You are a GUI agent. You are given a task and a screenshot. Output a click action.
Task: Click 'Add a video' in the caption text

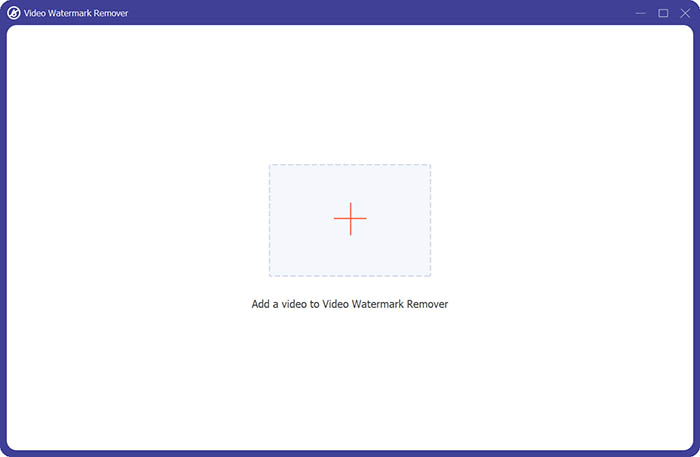[x=278, y=304]
